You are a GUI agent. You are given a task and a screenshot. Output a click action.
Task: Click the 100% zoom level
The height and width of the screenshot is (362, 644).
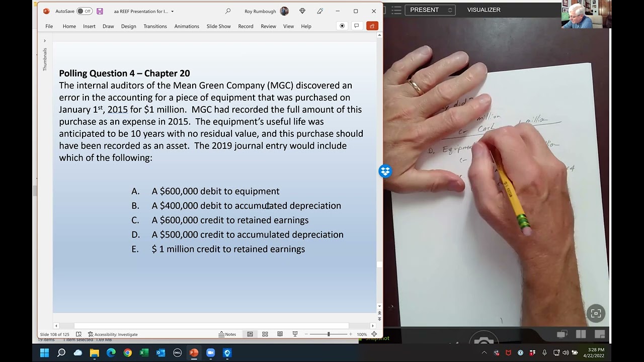362,334
